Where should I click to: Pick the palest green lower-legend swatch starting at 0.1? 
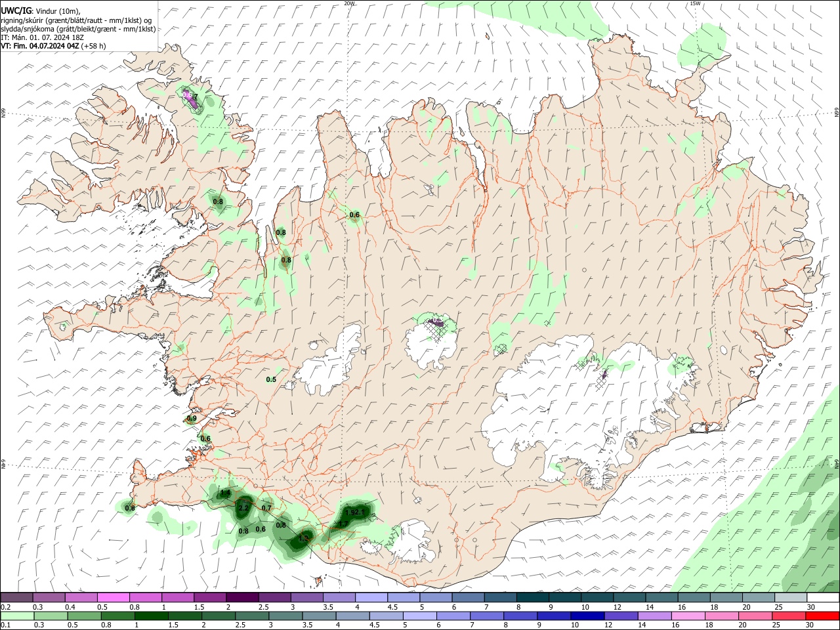pyautogui.click(x=17, y=616)
